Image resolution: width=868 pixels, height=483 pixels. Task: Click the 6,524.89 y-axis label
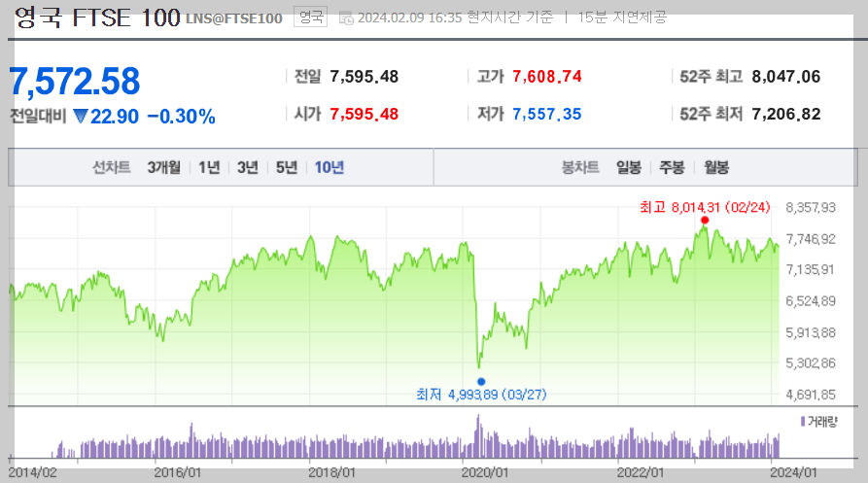[811, 301]
